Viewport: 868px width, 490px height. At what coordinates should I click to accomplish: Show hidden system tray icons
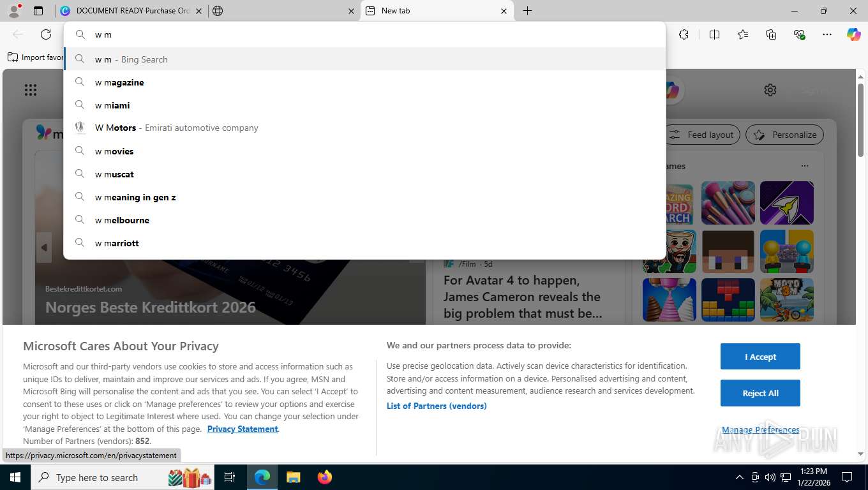739,477
